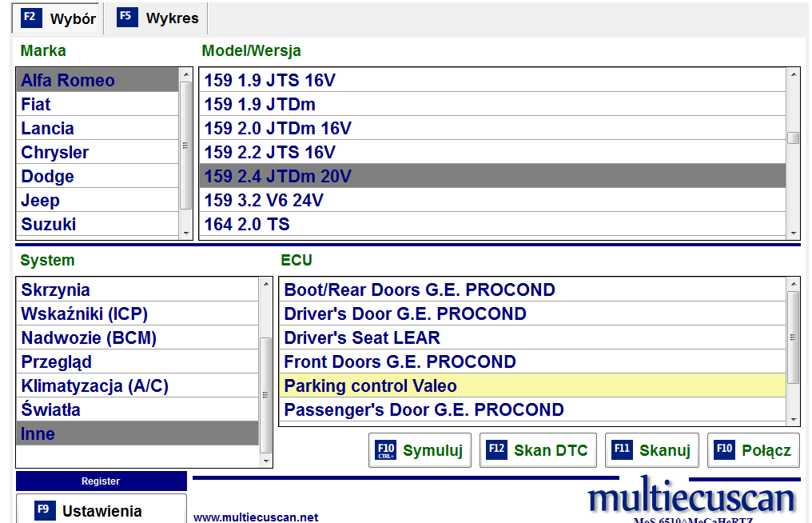812x523 pixels.
Task: Choose model 159 2.2 JTS 16V
Action: pyautogui.click(x=492, y=153)
